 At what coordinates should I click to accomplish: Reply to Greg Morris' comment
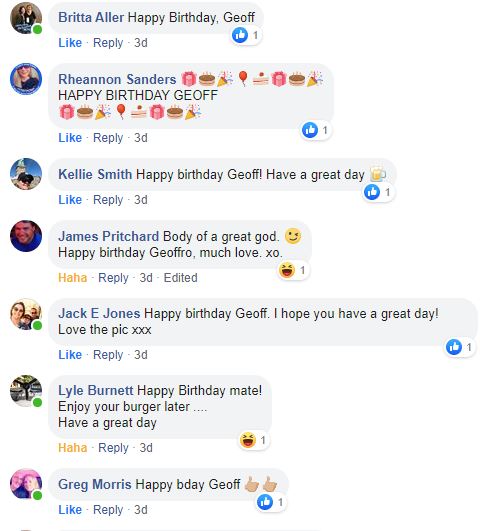point(108,510)
